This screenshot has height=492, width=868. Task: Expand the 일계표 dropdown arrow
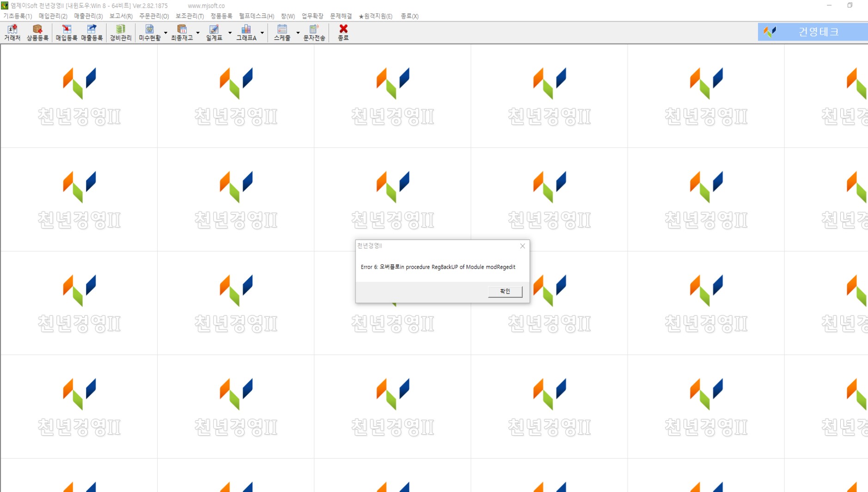coord(230,33)
